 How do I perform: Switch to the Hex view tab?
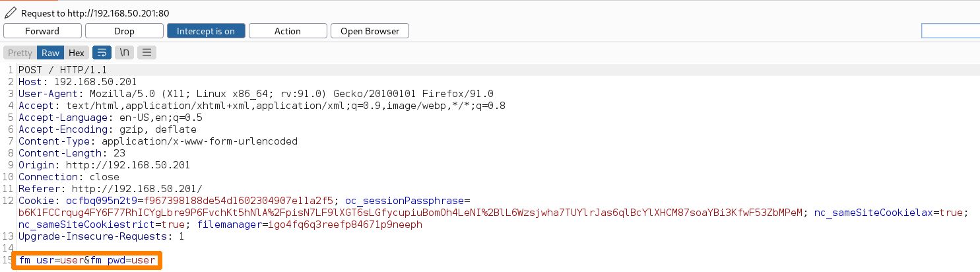(x=77, y=53)
